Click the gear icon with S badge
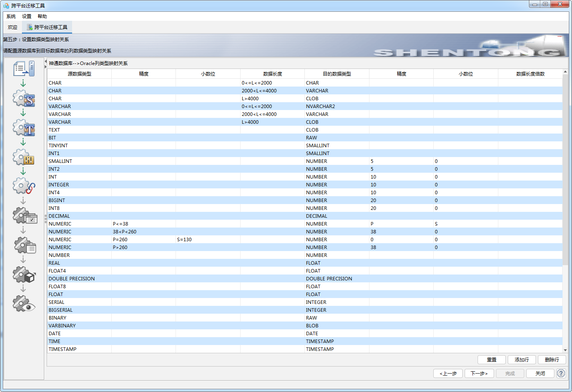Image resolution: width=572 pixels, height=392 pixels. point(24,99)
